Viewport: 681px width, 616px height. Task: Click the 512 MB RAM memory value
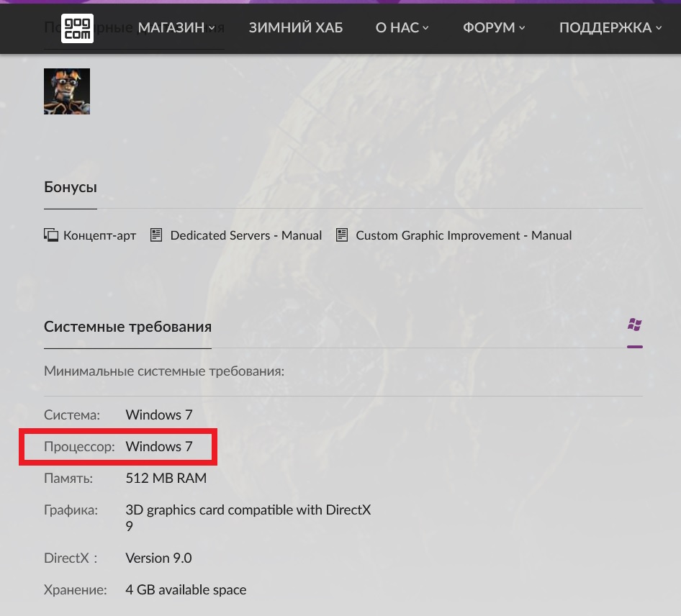pyautogui.click(x=166, y=478)
